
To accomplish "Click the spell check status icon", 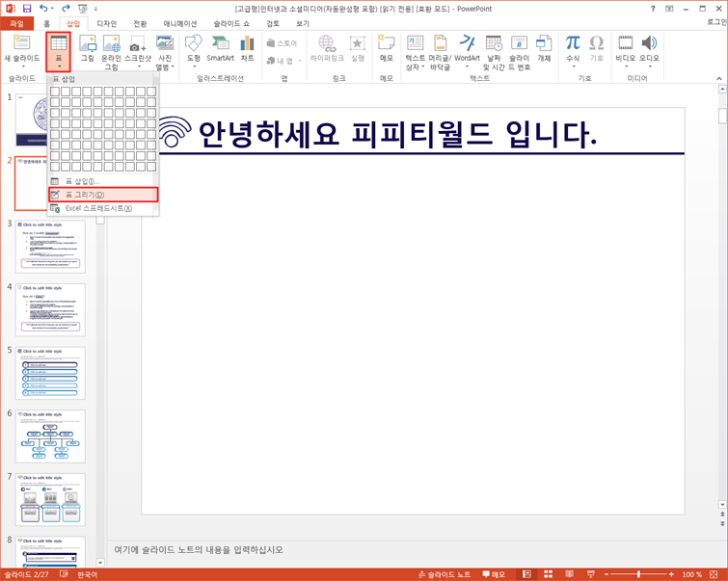I will tap(64, 574).
